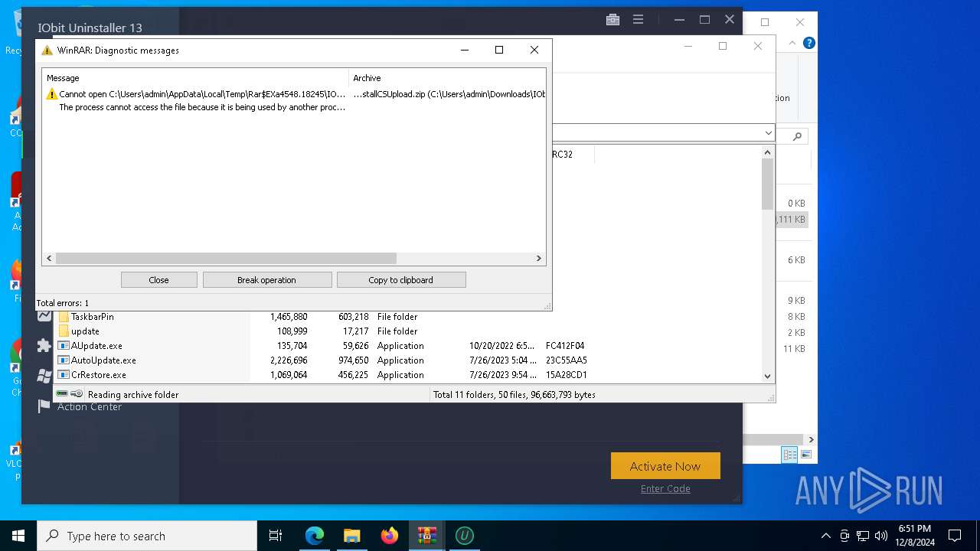Viewport: 980px width, 551px height.
Task: Launch Microsoft Edge from the taskbar
Action: (315, 536)
